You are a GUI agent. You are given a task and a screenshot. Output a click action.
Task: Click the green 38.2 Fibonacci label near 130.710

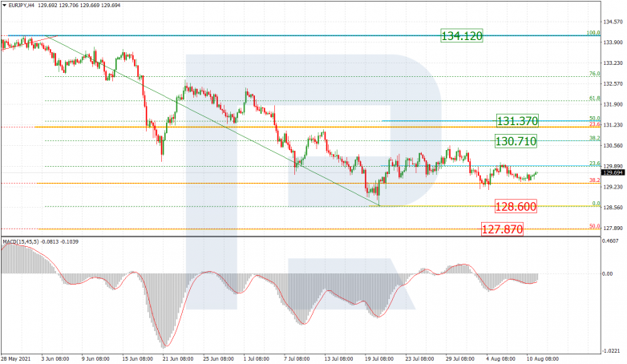pos(595,138)
